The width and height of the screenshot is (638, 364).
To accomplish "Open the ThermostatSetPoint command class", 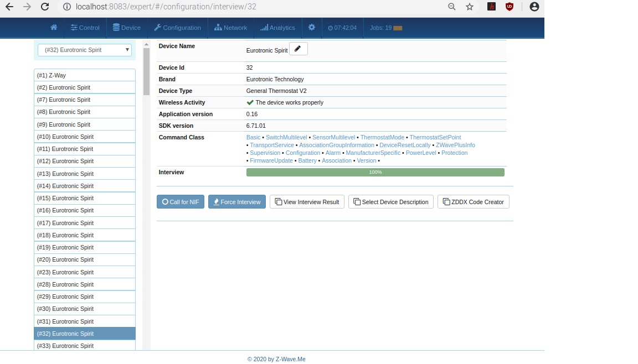I will click(435, 137).
